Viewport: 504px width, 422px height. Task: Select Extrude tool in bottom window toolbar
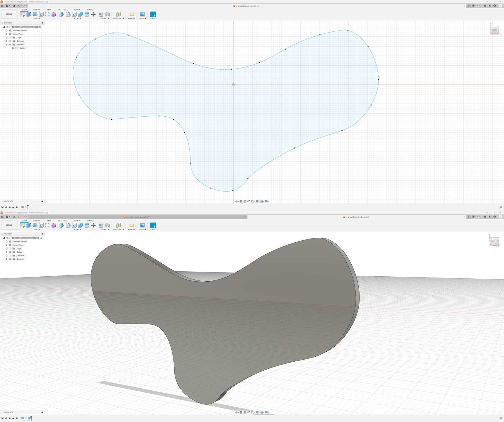click(x=28, y=225)
